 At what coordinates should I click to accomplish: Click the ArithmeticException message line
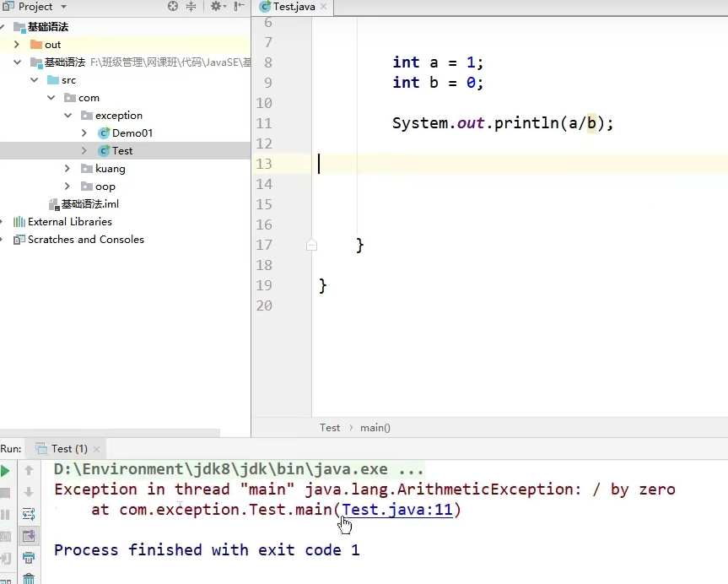364,489
